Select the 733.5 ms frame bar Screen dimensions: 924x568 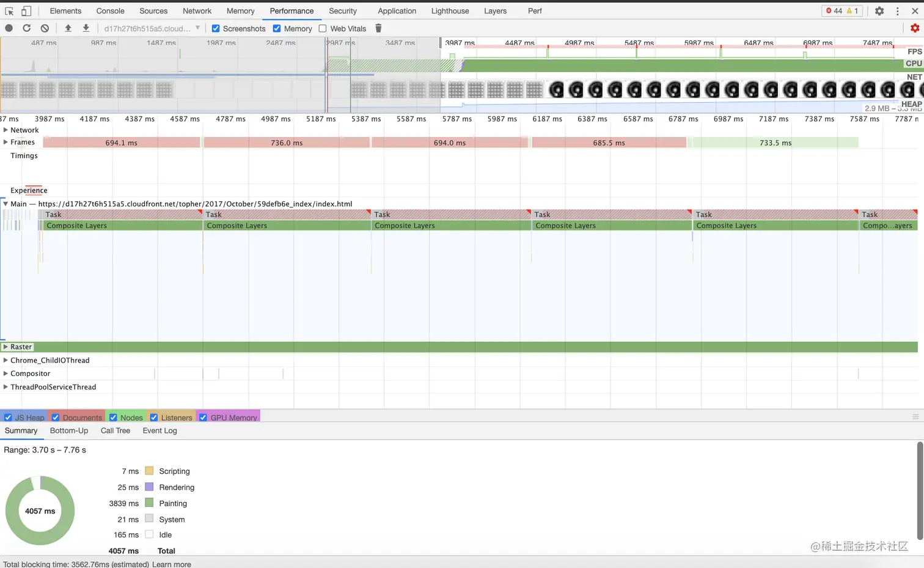point(775,142)
